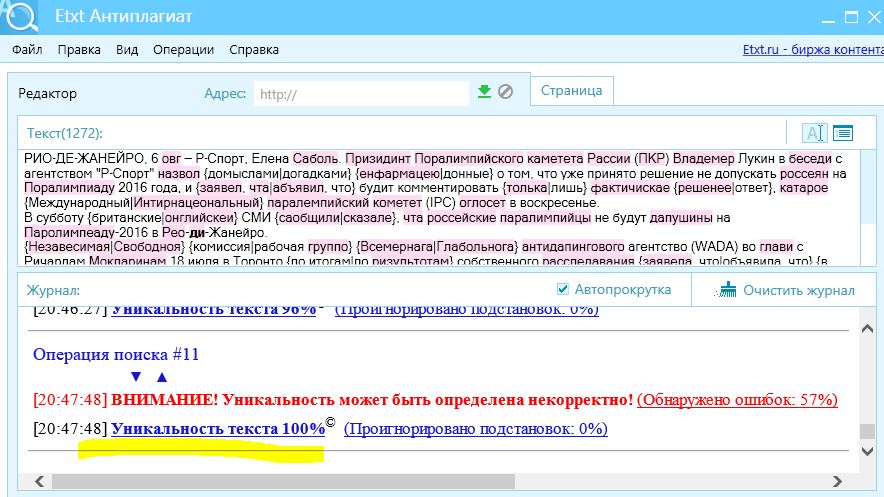Open the Etxt.ru биржа контента link
The height and width of the screenshot is (497, 884).
pos(813,50)
